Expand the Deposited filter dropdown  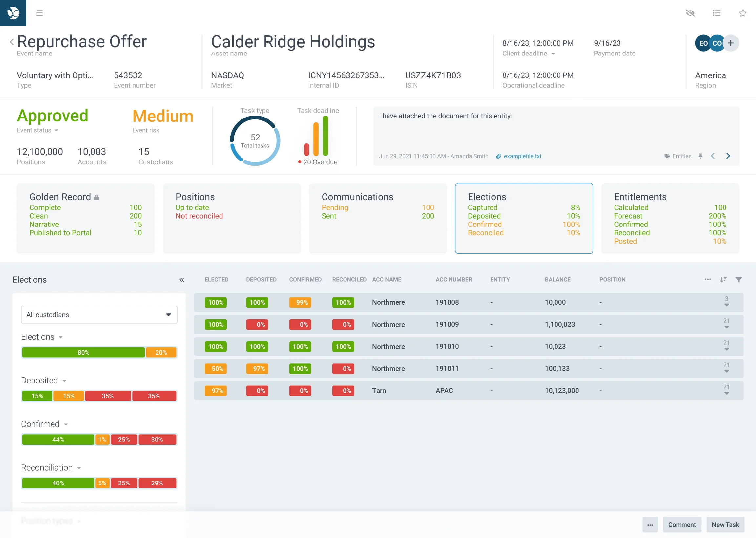(x=64, y=381)
